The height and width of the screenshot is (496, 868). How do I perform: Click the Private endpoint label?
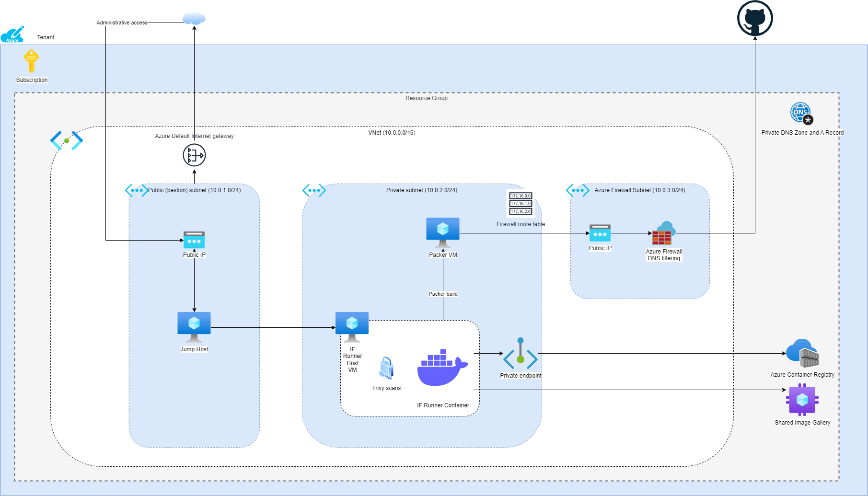[521, 376]
